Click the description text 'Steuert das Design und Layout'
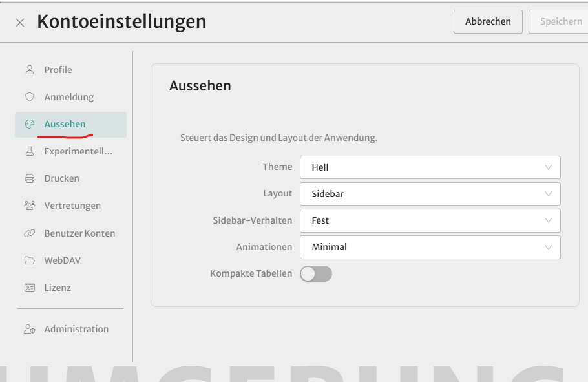Viewport: 588px width, 382px height. 278,138
